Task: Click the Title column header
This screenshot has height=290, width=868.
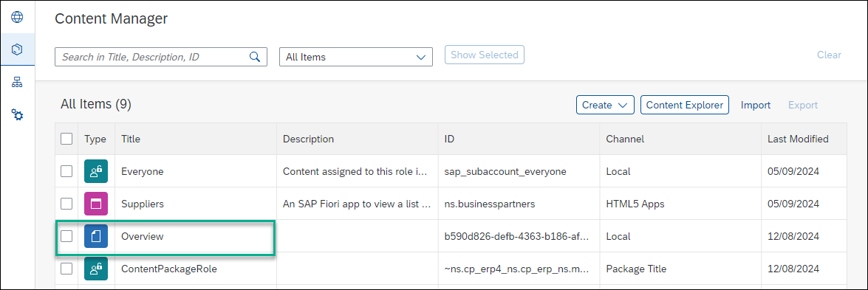Action: coord(131,139)
